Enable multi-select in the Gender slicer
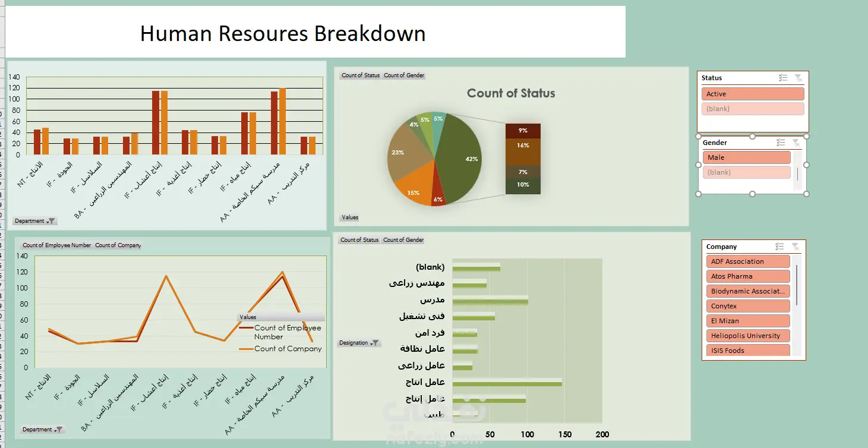868x448 pixels. pyautogui.click(x=781, y=143)
